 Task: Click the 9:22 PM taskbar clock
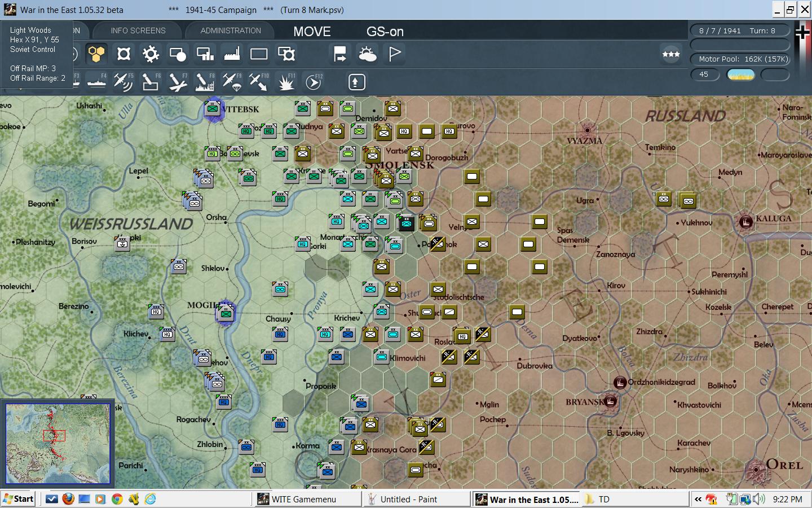788,499
